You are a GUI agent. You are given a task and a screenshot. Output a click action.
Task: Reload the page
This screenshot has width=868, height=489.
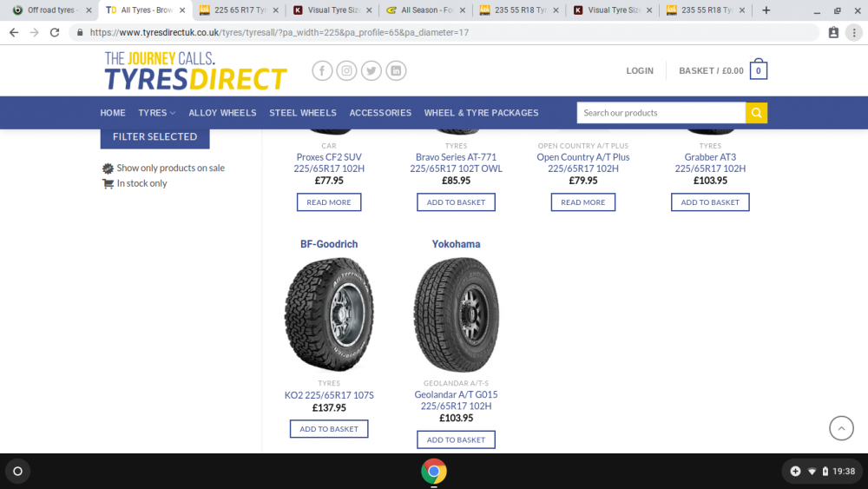(54, 33)
